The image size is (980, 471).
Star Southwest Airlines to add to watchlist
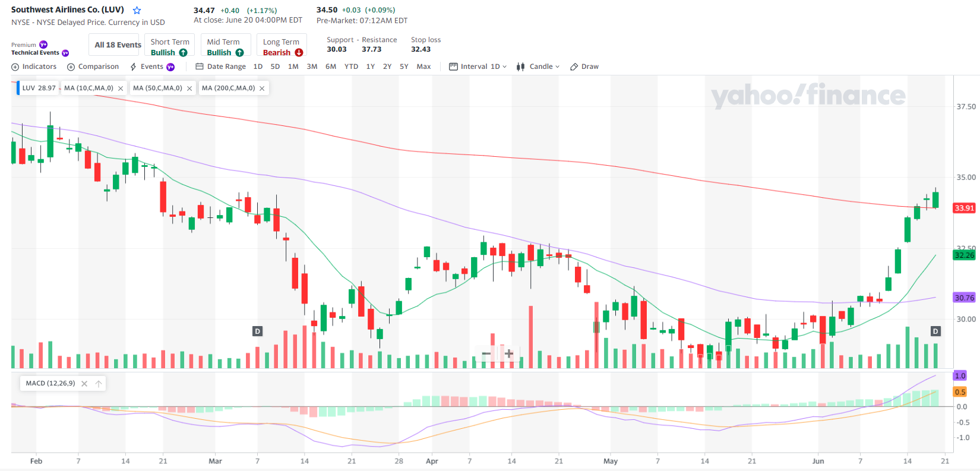point(137,10)
